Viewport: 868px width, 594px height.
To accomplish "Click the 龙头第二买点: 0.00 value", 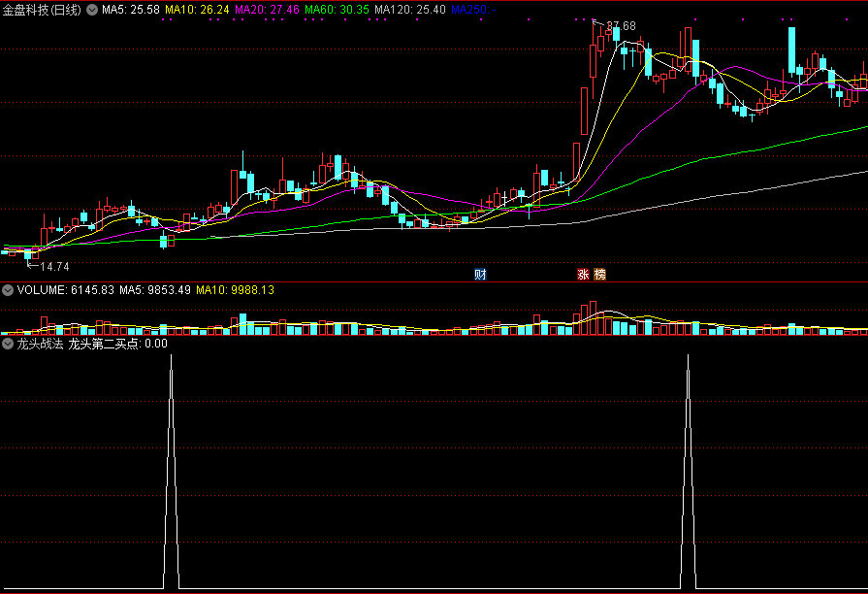I will tap(117, 344).
